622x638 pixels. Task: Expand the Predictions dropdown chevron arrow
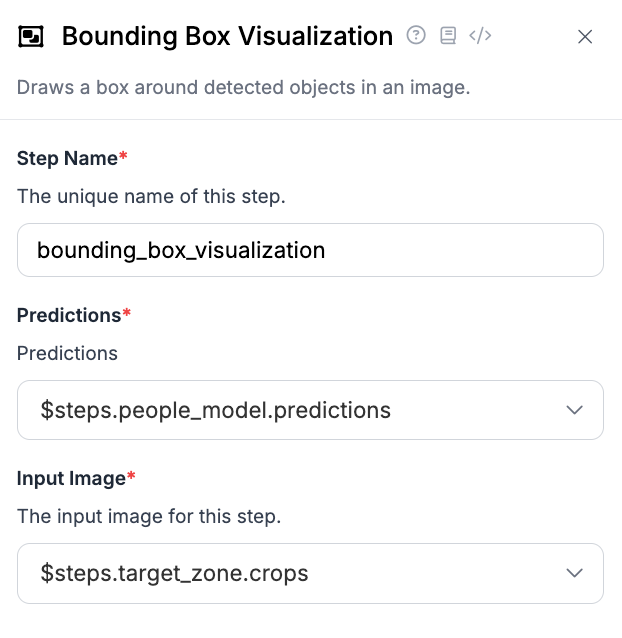coord(574,410)
